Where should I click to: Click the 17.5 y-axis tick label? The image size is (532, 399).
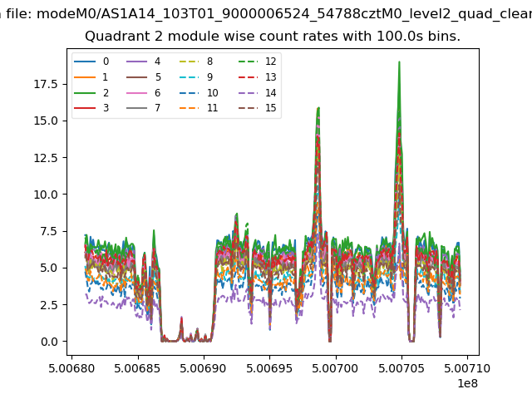pos(45,83)
